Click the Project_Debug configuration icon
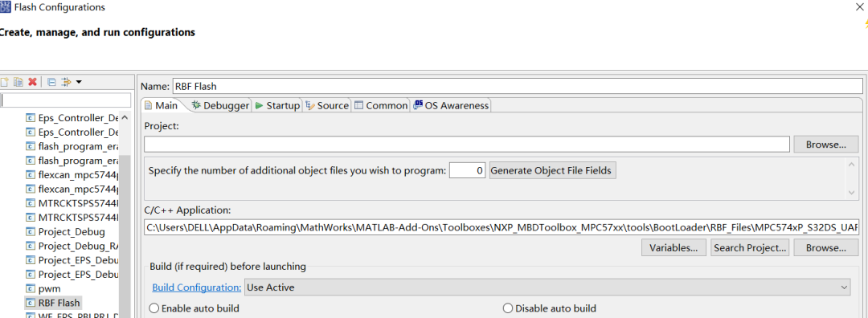This screenshot has height=318, width=868. 31,232
